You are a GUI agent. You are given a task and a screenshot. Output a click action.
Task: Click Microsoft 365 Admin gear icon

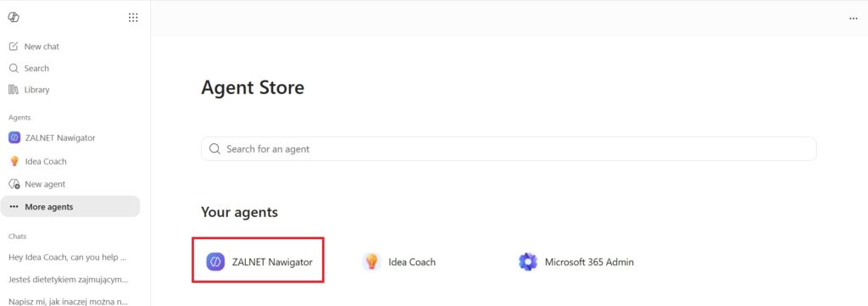tap(528, 262)
